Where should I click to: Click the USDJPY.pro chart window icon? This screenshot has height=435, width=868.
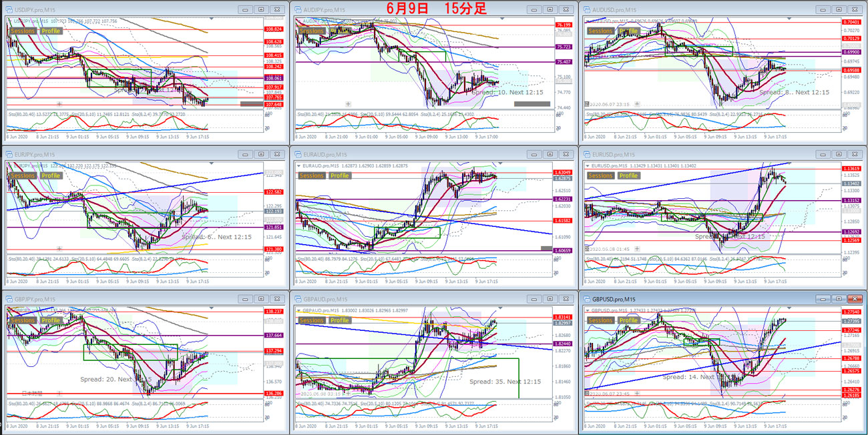point(8,9)
